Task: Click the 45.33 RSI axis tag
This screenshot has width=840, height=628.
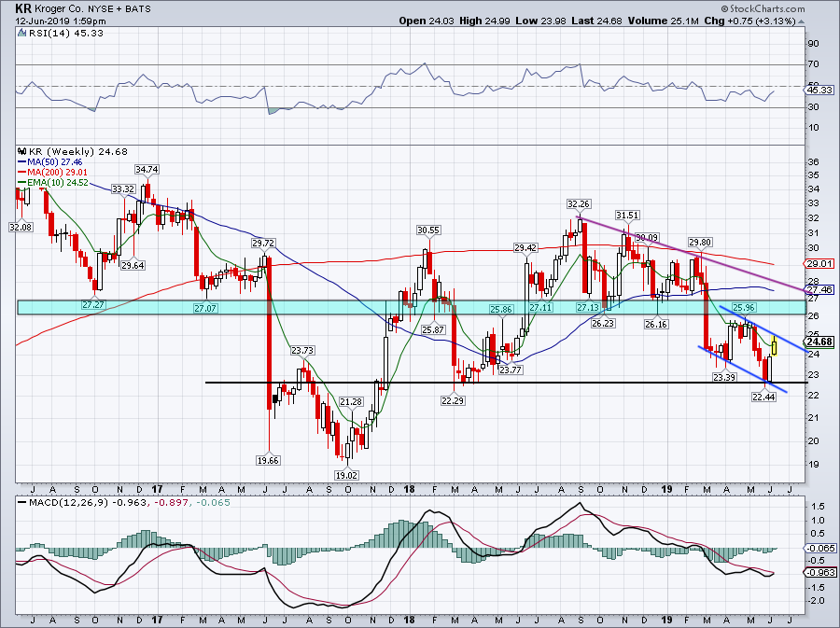Action: [x=819, y=90]
